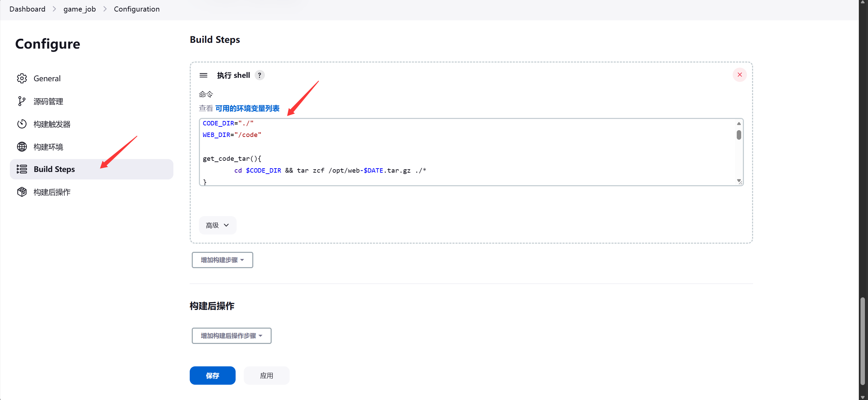Click the 源码管理 branch icon
The image size is (868, 400).
point(22,101)
